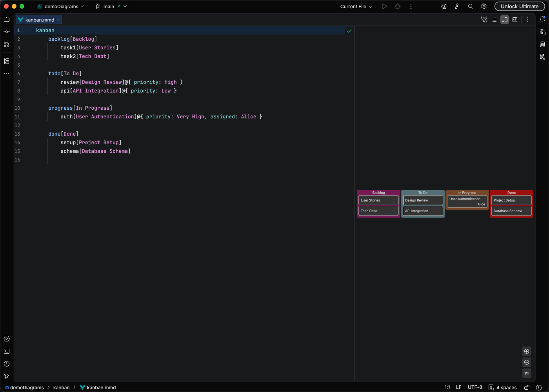Select the kanban.mmd editor tab
The height and width of the screenshot is (392, 549).
(x=39, y=20)
